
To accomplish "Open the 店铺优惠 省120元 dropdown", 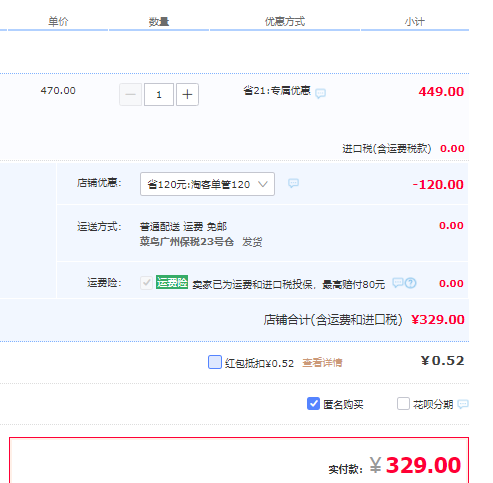I will point(207,184).
